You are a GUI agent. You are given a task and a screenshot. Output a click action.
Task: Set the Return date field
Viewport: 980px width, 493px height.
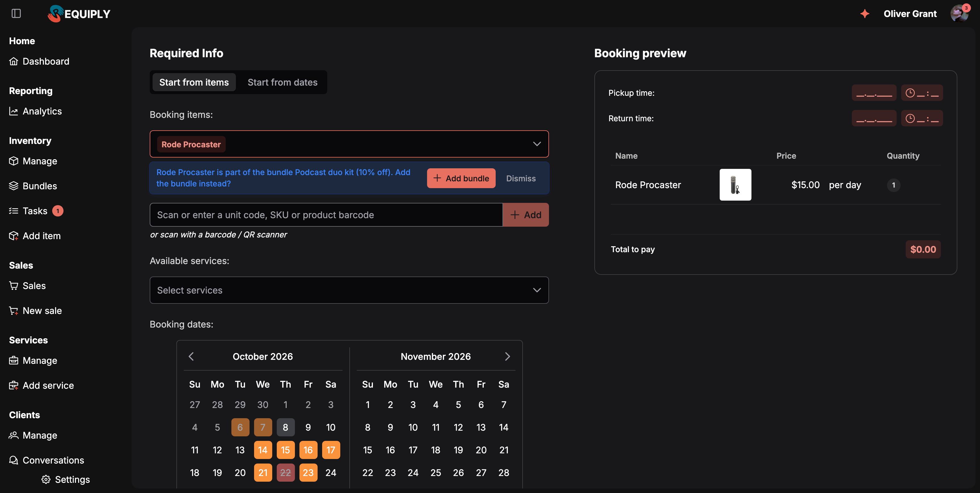click(x=874, y=118)
